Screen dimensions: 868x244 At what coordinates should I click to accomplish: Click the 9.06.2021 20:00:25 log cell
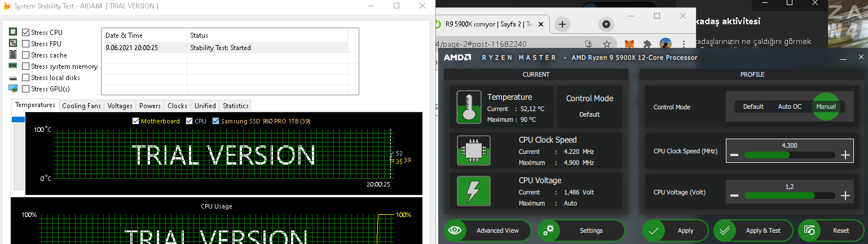tap(131, 48)
